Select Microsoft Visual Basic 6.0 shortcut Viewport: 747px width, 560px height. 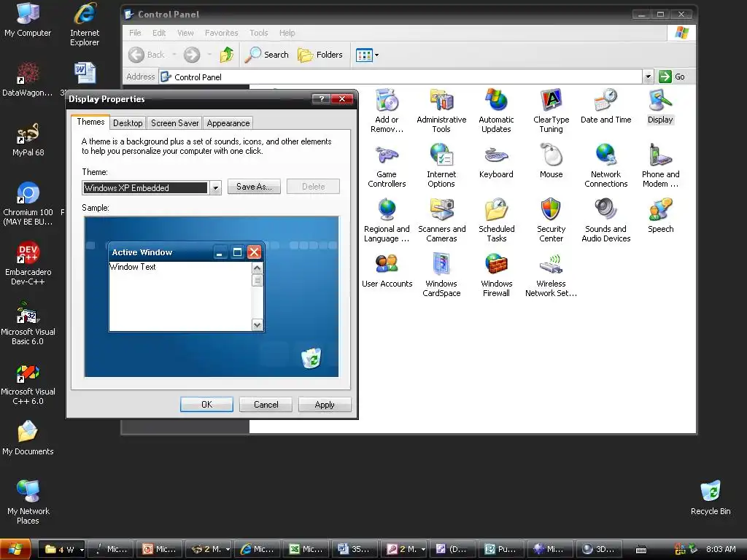point(28,323)
